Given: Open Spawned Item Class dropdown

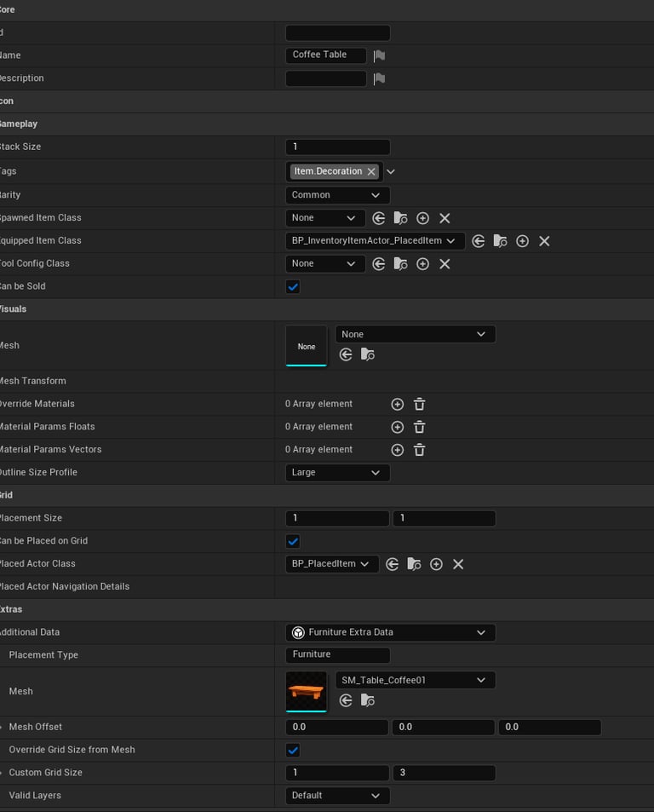Looking at the screenshot, I should tap(325, 218).
